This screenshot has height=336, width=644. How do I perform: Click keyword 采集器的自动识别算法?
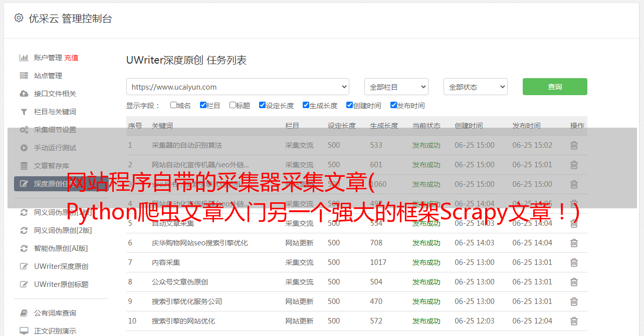pyautogui.click(x=187, y=145)
